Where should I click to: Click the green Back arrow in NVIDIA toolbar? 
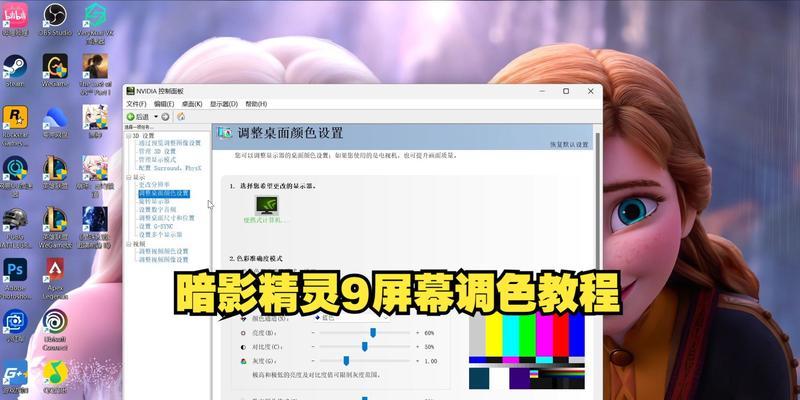pos(130,117)
